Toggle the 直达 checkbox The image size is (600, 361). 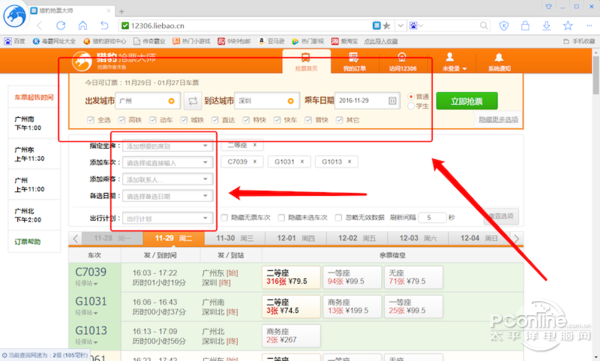coord(215,120)
